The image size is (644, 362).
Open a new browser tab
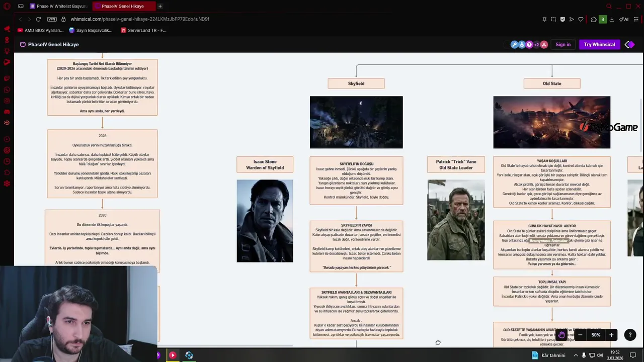tap(160, 6)
